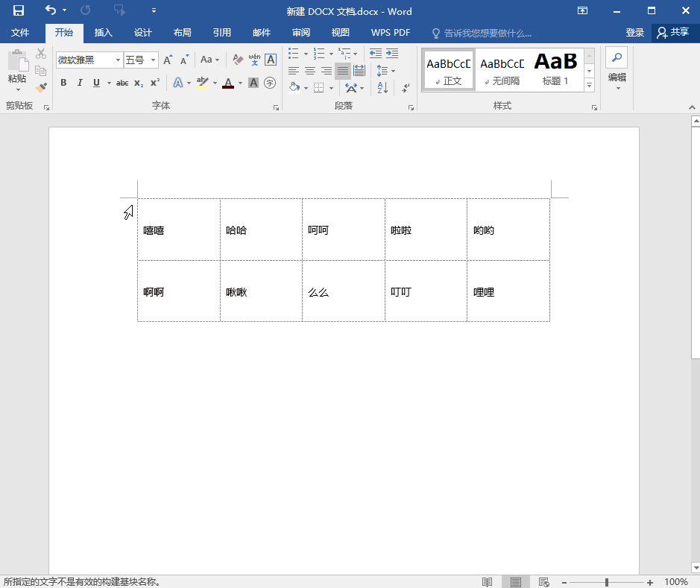Click the Cut scissors icon
This screenshot has width=700, height=588.
coord(41,54)
